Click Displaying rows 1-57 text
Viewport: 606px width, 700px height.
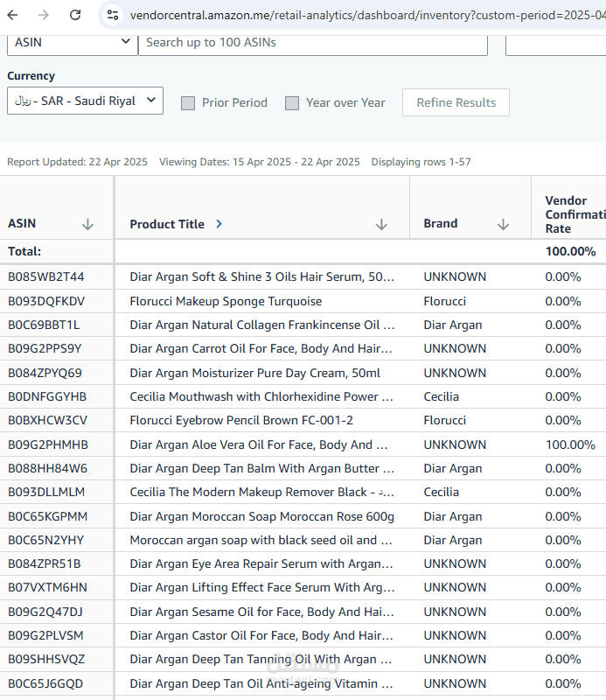coord(421,162)
